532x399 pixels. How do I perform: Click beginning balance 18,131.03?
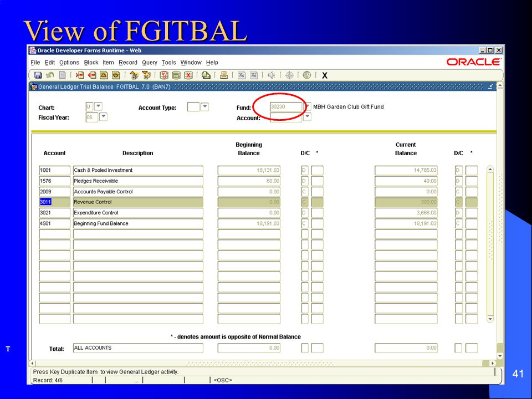249,170
